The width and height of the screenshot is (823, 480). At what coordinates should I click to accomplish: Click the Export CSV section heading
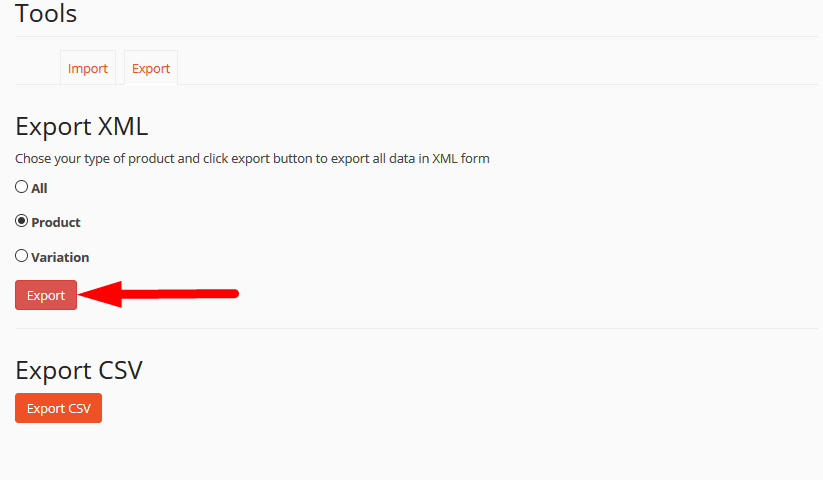[x=79, y=370]
